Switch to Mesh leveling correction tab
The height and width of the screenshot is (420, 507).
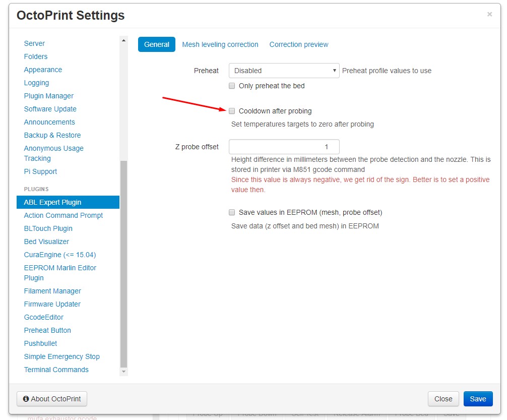[x=220, y=44]
